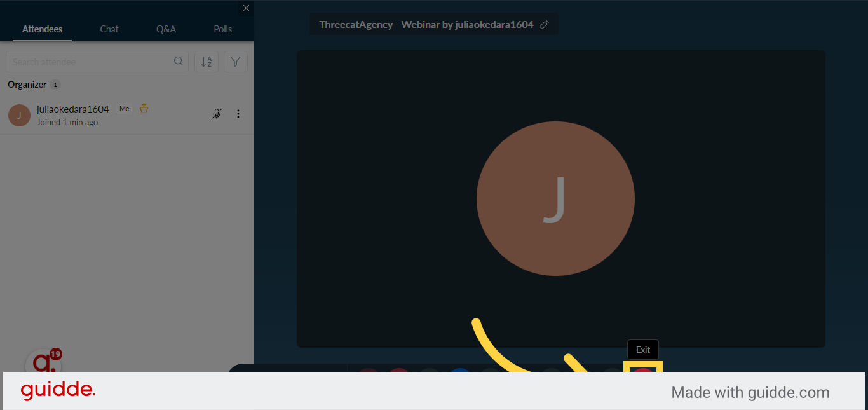This screenshot has width=868, height=410.
Task: Switch to the Chat tab
Action: 109,29
